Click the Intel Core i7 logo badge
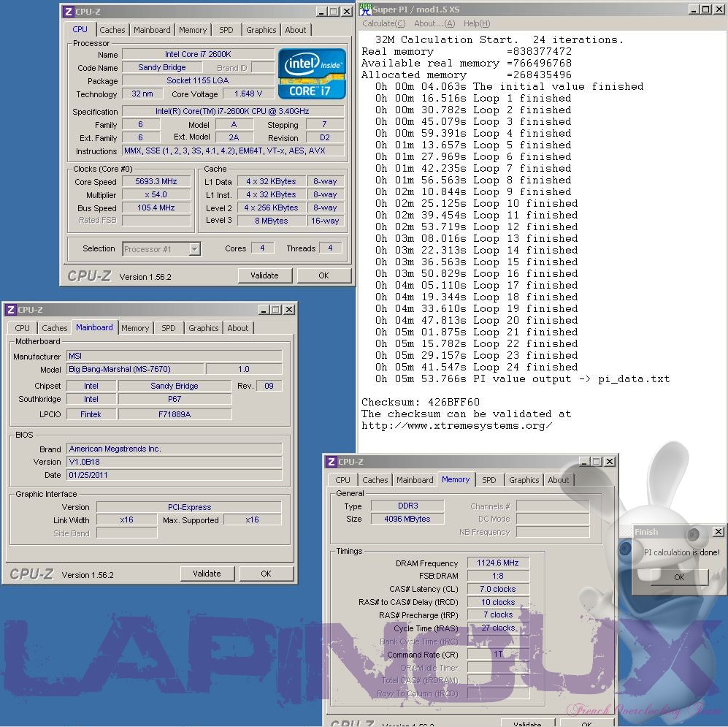Viewport: 728px width, 727px height. point(312,73)
